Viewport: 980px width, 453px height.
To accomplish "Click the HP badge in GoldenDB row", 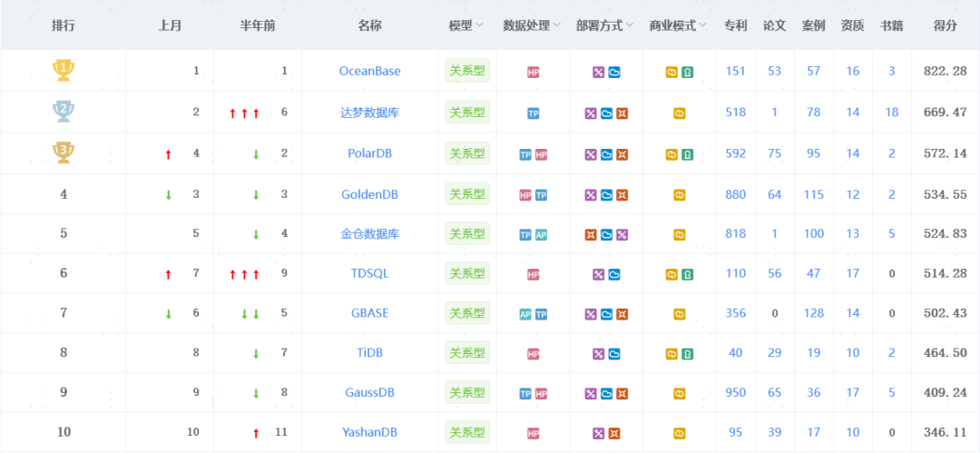I will [x=525, y=195].
